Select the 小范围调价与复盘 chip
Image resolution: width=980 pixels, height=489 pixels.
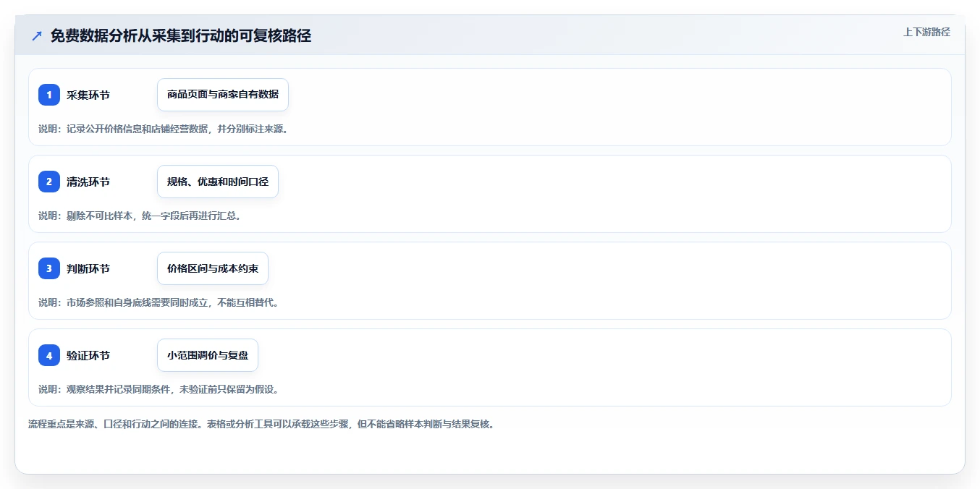pos(208,355)
